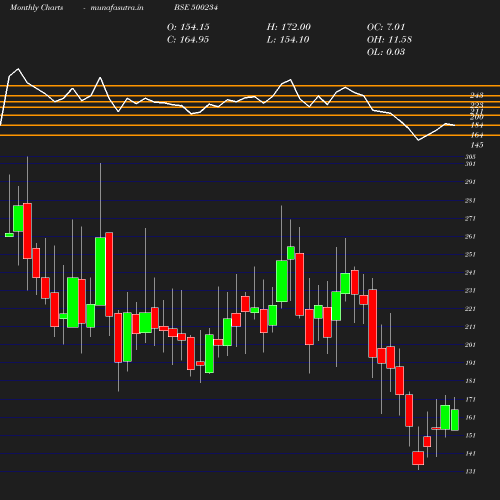Select the high value "H: 172.00"

(x=289, y=27)
